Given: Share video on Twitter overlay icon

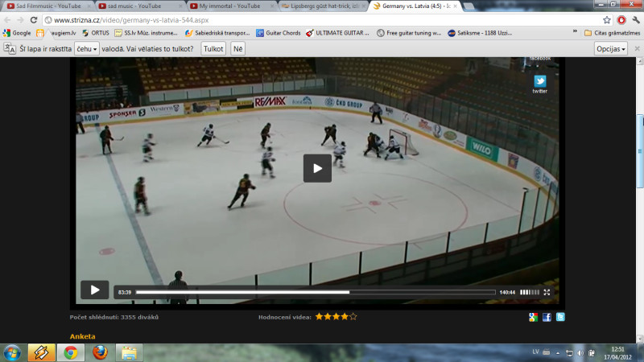Looking at the screenshot, I should tap(539, 84).
